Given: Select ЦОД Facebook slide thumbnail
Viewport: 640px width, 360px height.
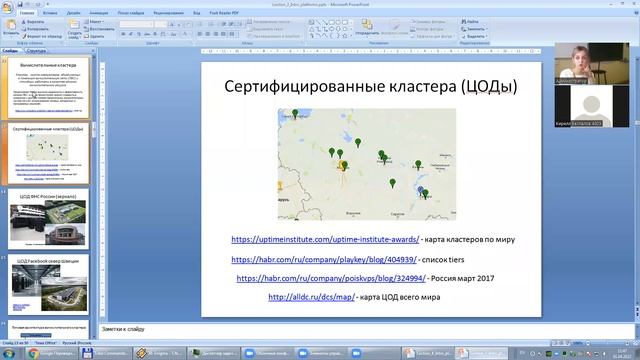Looking at the screenshot, I should pyautogui.click(x=48, y=284).
